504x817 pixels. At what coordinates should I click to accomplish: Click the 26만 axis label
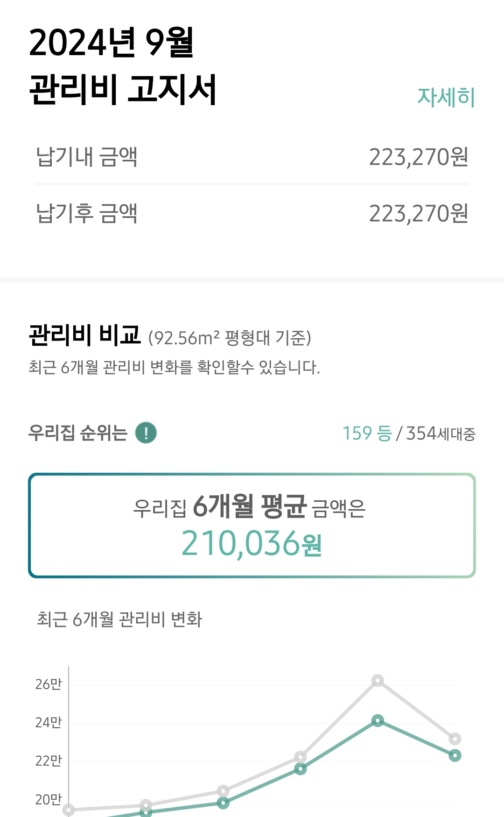(x=49, y=684)
